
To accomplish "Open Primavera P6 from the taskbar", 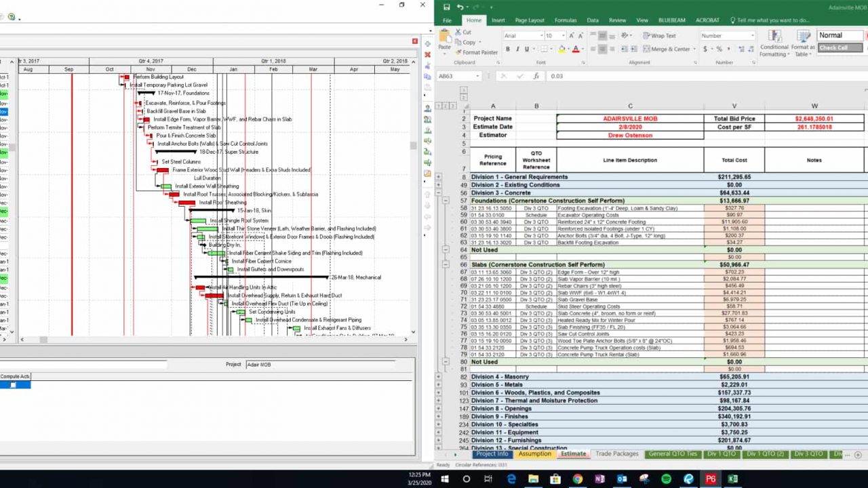I will coord(710,479).
